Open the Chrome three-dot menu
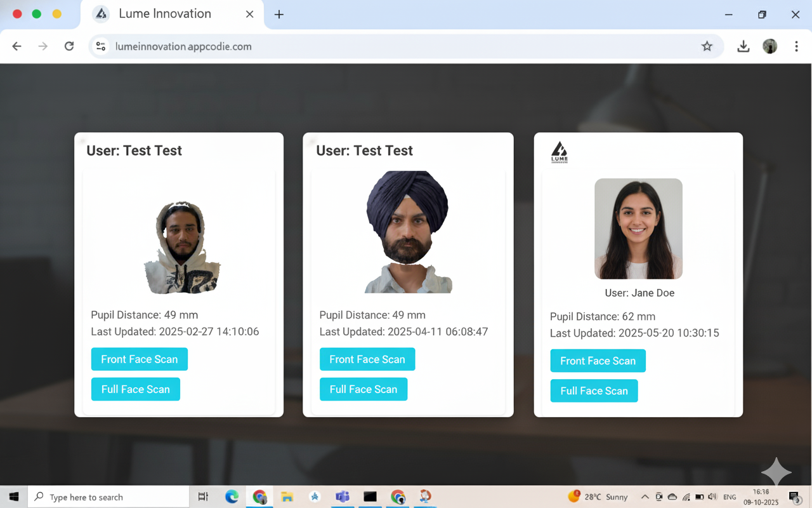812x508 pixels. click(x=796, y=46)
